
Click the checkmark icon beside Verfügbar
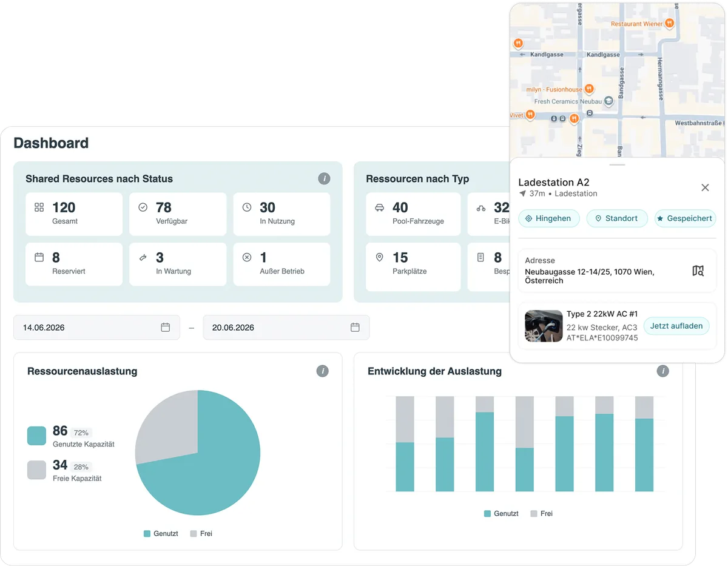click(x=143, y=207)
